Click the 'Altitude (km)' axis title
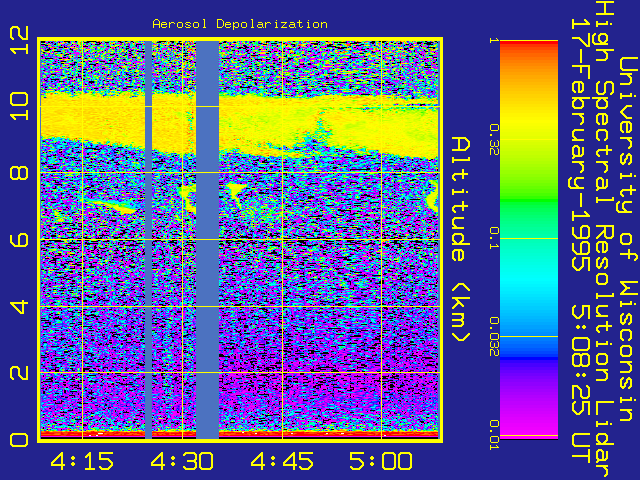Image resolution: width=640 pixels, height=480 pixels. (x=461, y=239)
